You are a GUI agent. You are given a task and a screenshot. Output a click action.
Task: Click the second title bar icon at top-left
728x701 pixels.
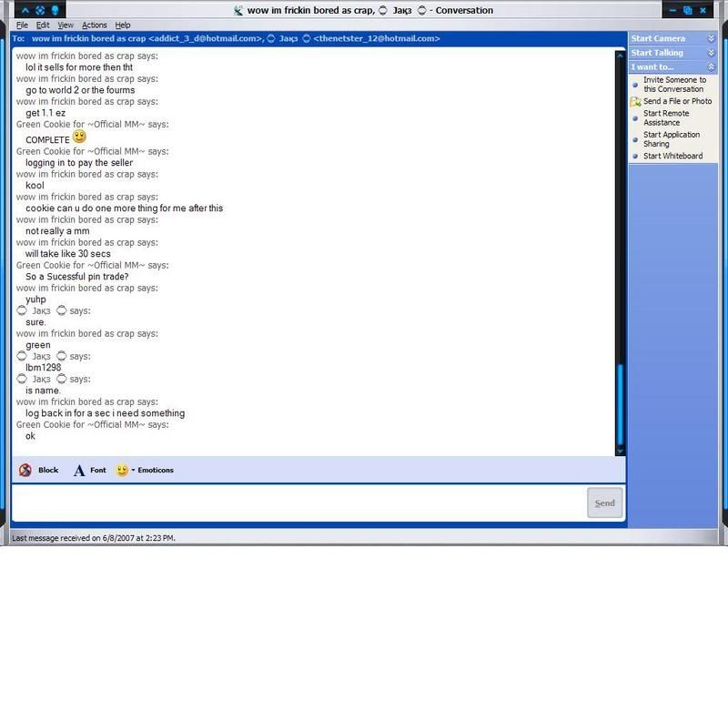pos(40,10)
